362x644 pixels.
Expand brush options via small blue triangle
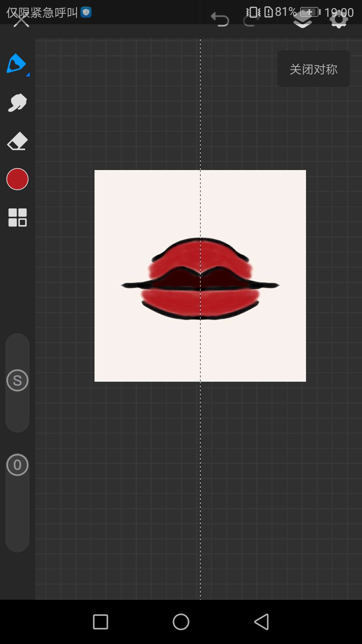tap(28, 74)
